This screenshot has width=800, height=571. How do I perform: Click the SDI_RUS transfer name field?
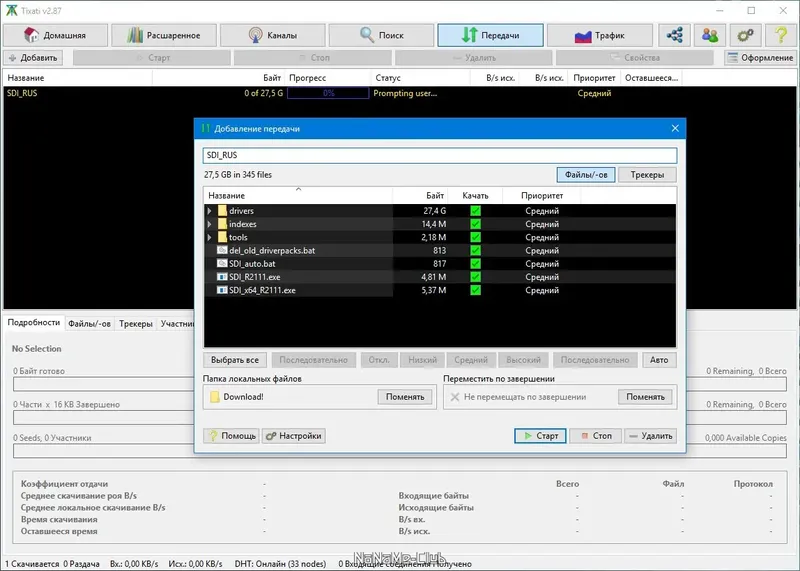tap(440, 155)
